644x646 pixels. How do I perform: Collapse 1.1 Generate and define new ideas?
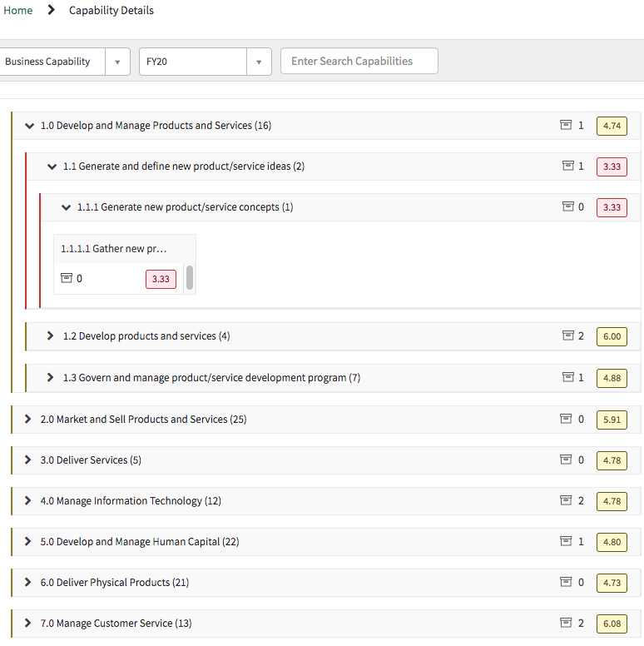click(52, 166)
